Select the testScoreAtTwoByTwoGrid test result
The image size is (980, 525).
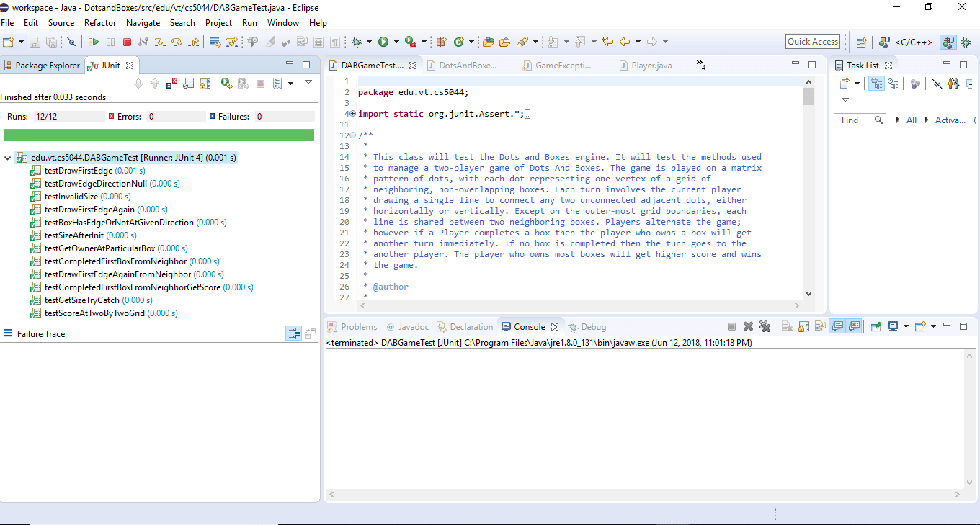pyautogui.click(x=104, y=313)
